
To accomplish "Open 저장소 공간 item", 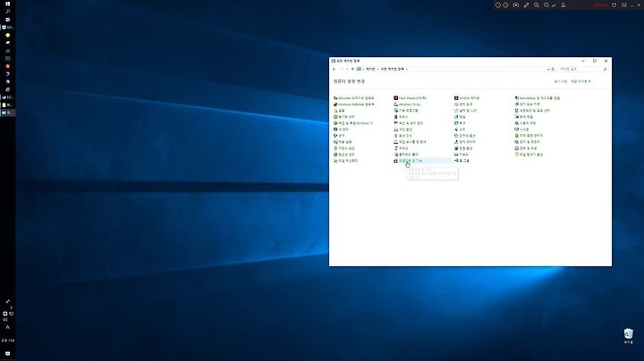I will [343, 148].
